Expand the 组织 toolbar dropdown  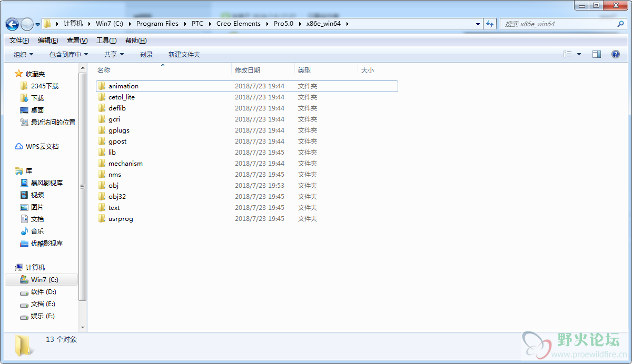coord(23,55)
